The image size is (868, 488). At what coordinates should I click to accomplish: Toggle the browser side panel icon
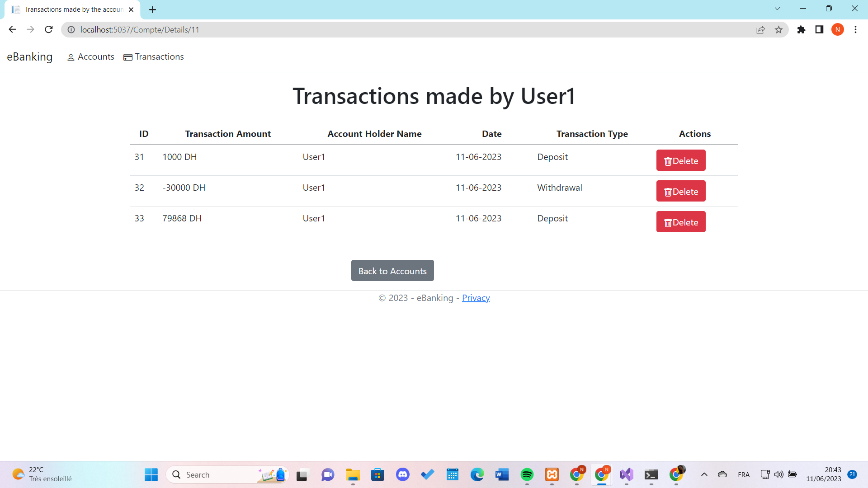pyautogui.click(x=819, y=29)
